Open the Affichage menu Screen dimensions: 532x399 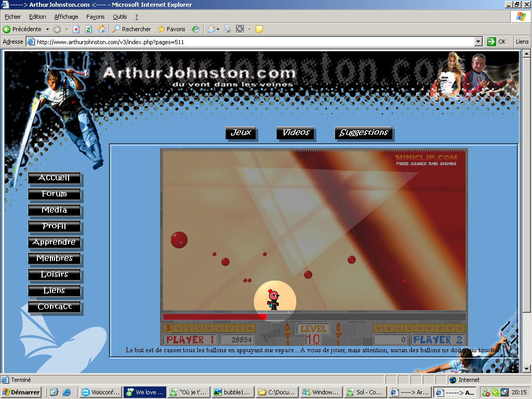(x=66, y=17)
